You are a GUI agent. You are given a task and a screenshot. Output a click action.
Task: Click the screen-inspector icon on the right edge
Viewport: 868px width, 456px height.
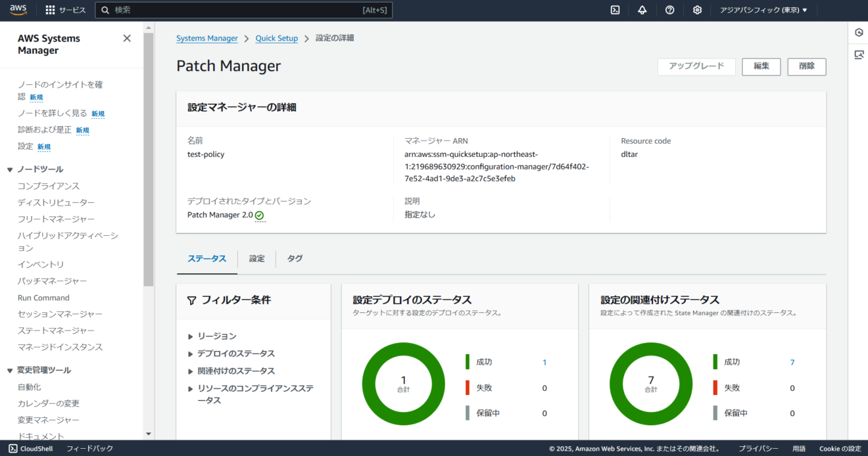(859, 55)
